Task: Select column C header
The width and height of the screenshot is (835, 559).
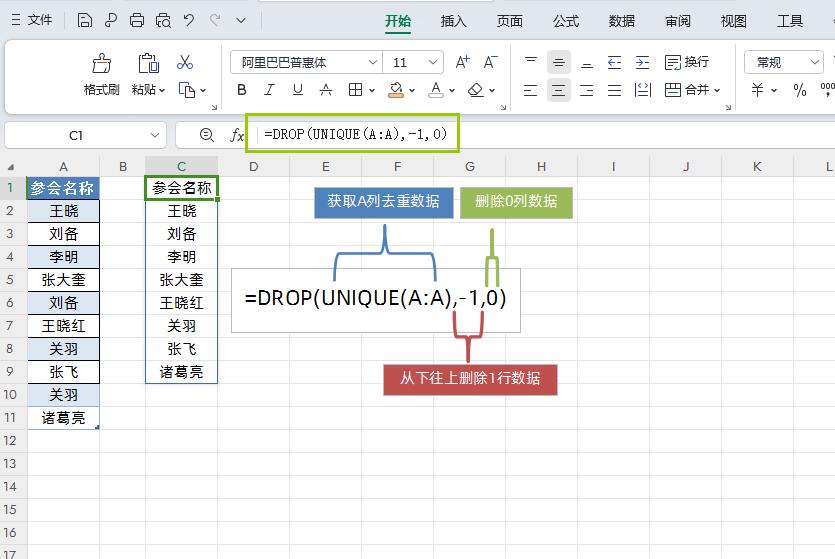Action: (x=181, y=167)
